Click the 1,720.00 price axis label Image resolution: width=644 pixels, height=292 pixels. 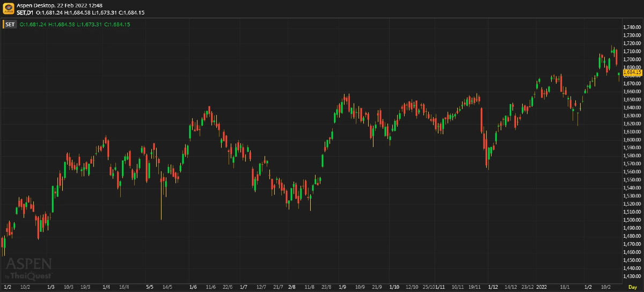633,43
